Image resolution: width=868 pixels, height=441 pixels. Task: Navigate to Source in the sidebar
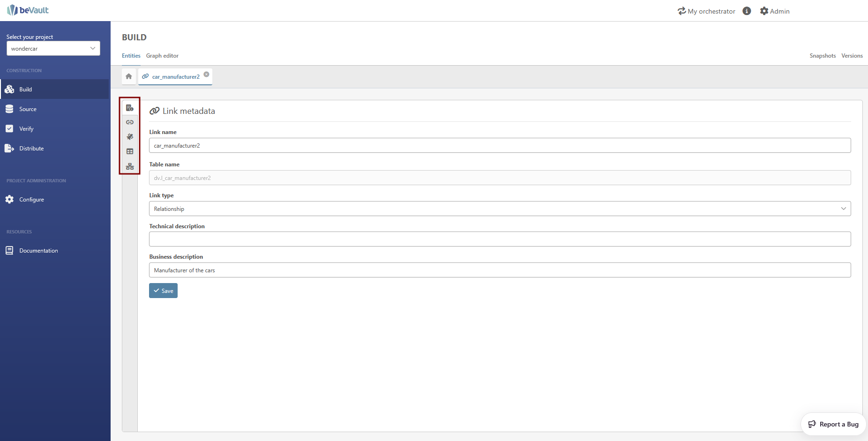coord(28,109)
